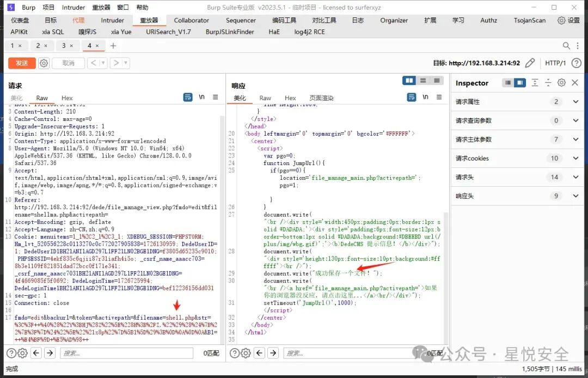Close the Inspector panel
This screenshot has height=378, width=588.
click(x=575, y=83)
